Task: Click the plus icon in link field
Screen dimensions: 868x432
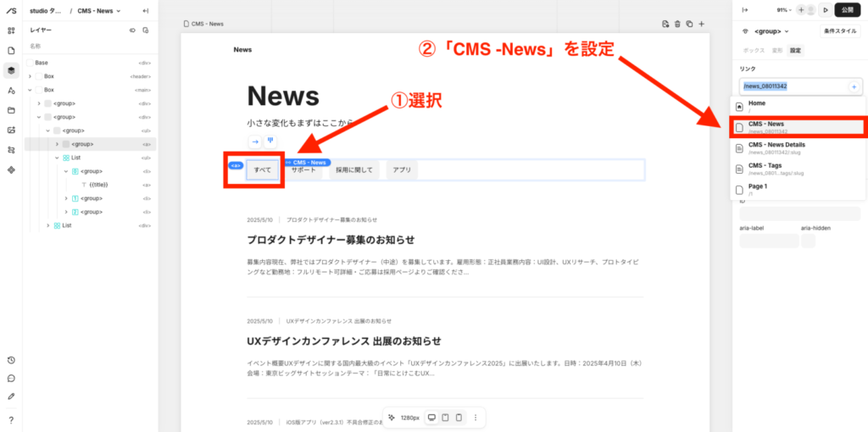Action: (854, 86)
